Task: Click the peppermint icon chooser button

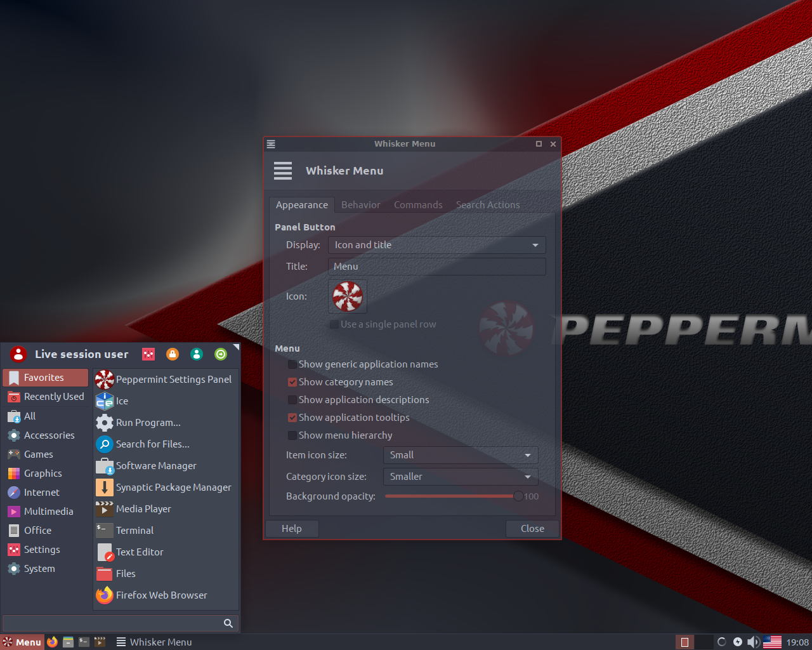Action: pyautogui.click(x=348, y=296)
